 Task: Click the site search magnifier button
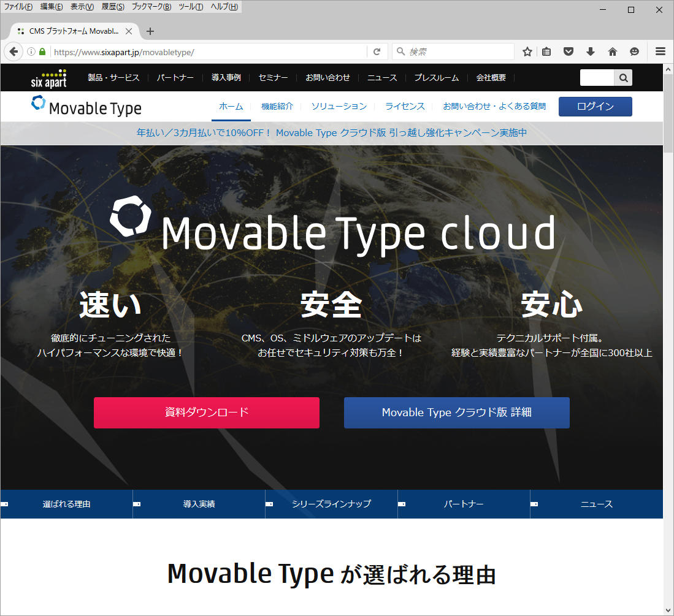click(623, 78)
